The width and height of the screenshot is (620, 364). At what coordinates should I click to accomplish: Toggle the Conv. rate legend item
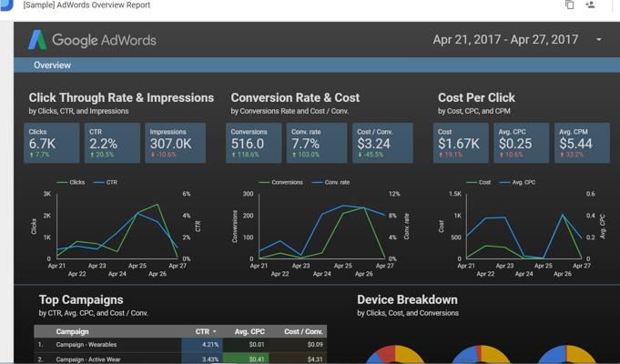(331, 182)
